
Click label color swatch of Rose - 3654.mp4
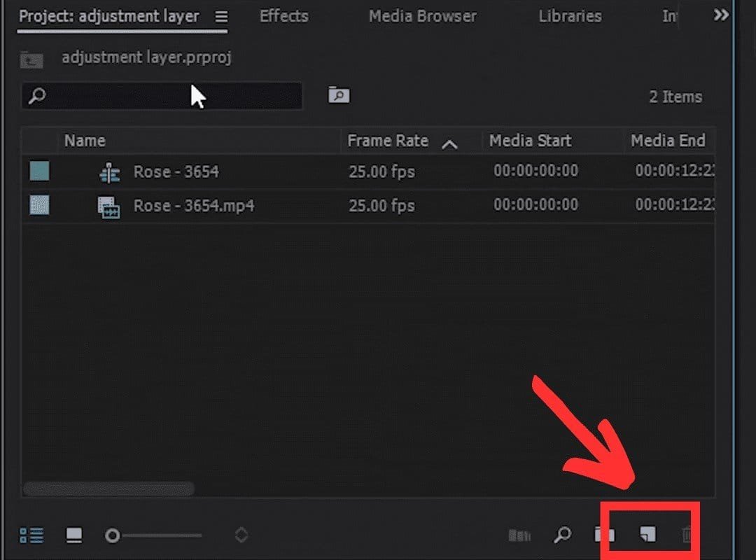click(x=39, y=205)
